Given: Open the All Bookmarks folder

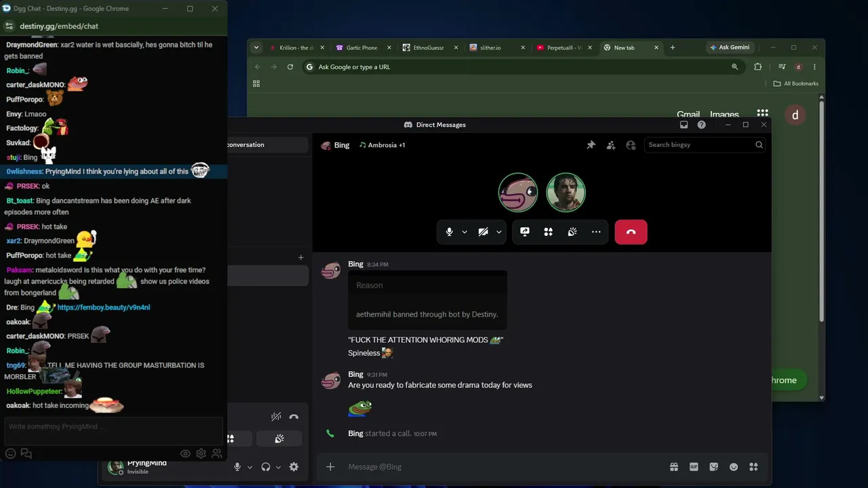Looking at the screenshot, I should click(x=796, y=83).
